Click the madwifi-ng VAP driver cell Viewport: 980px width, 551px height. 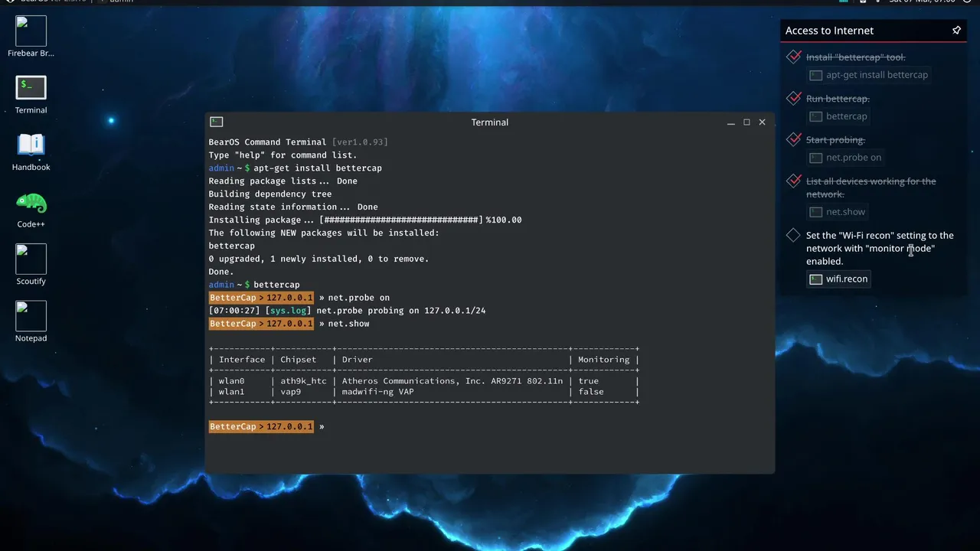point(377,392)
